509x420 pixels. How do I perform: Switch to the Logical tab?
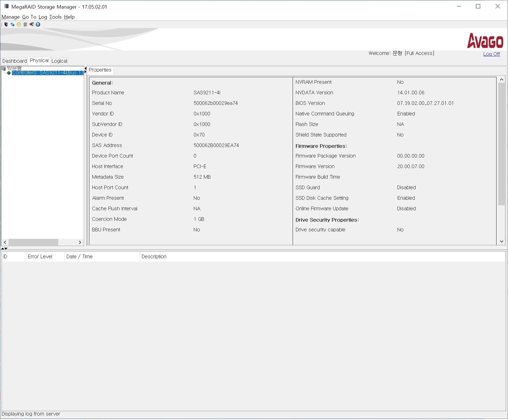(x=59, y=61)
